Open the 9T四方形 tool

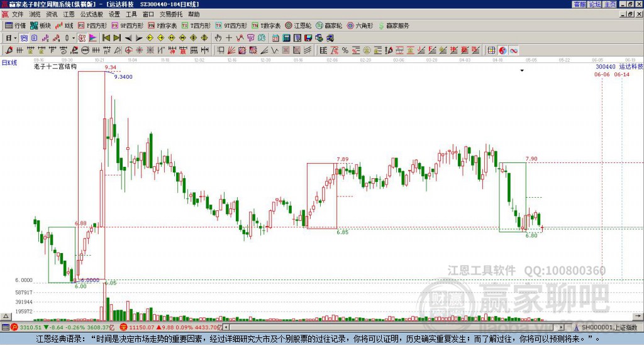click(x=231, y=25)
